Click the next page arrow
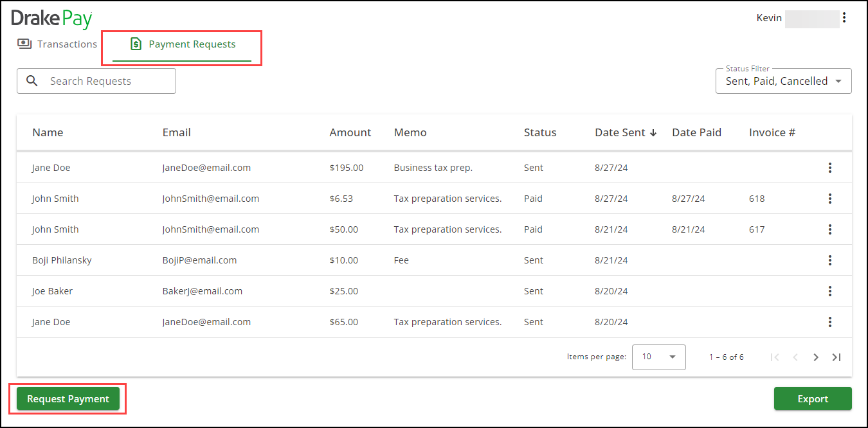The width and height of the screenshot is (868, 428). (x=816, y=357)
